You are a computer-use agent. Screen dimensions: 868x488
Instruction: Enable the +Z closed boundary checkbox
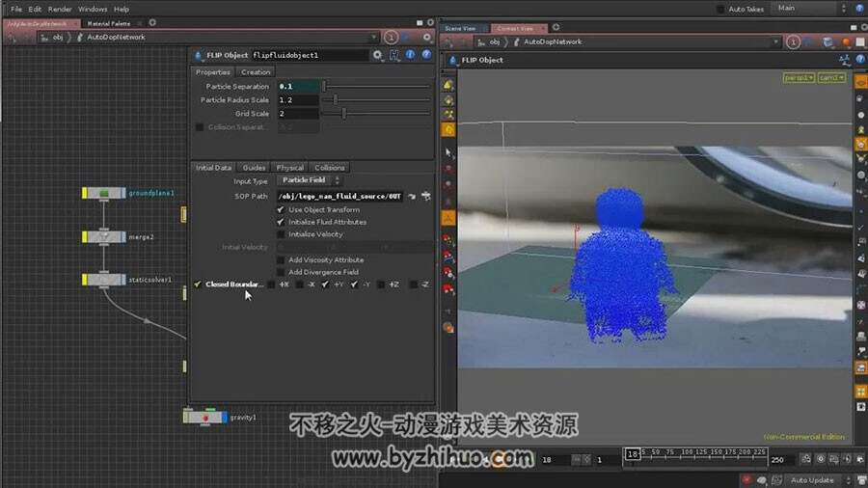click(x=381, y=285)
